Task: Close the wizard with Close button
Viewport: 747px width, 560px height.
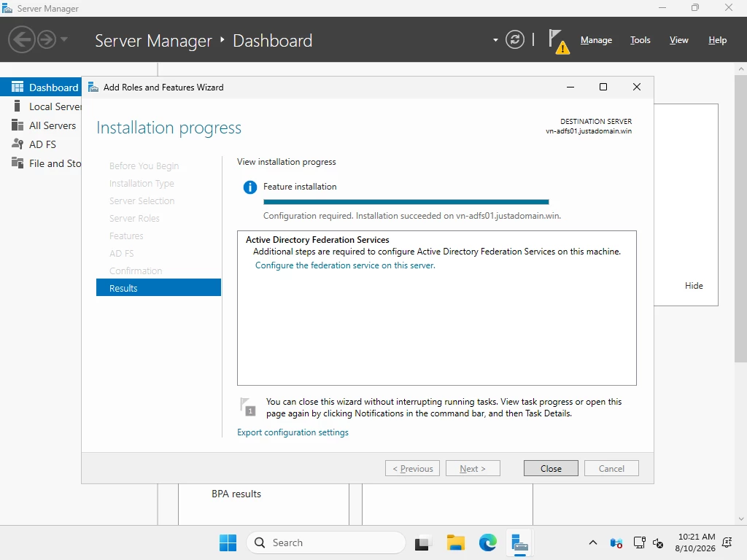Action: [x=551, y=469]
